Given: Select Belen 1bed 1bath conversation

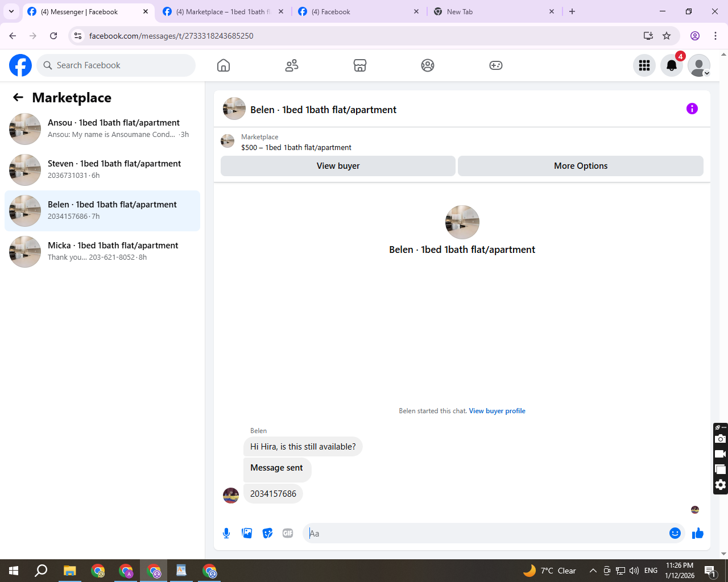Looking at the screenshot, I should tap(102, 211).
